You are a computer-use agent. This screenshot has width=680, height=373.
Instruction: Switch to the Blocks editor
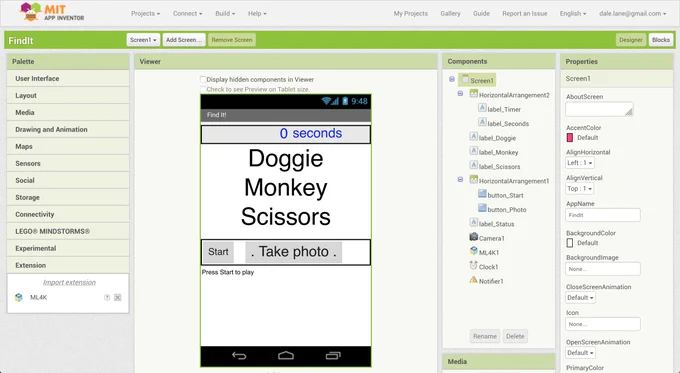pos(660,40)
